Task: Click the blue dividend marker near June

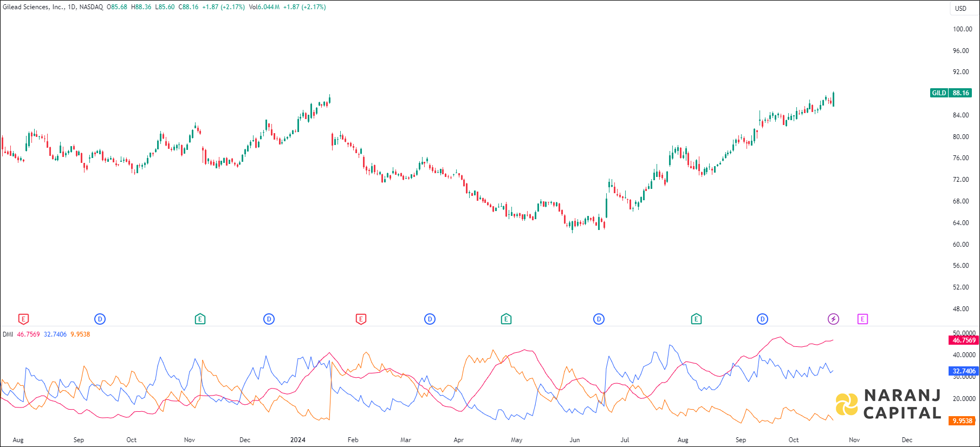Action: point(599,319)
